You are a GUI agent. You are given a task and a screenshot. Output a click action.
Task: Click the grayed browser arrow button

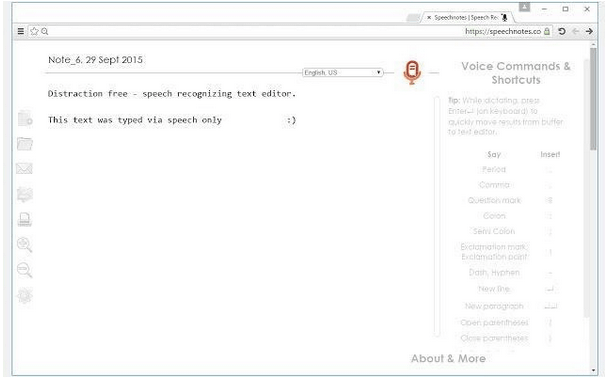coord(575,31)
